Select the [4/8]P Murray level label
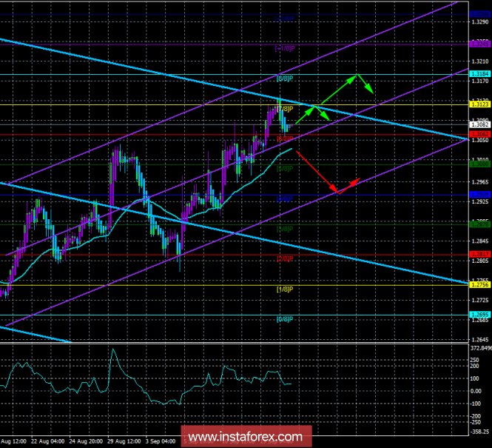Screen dimensions: 492x448 tap(285, 198)
